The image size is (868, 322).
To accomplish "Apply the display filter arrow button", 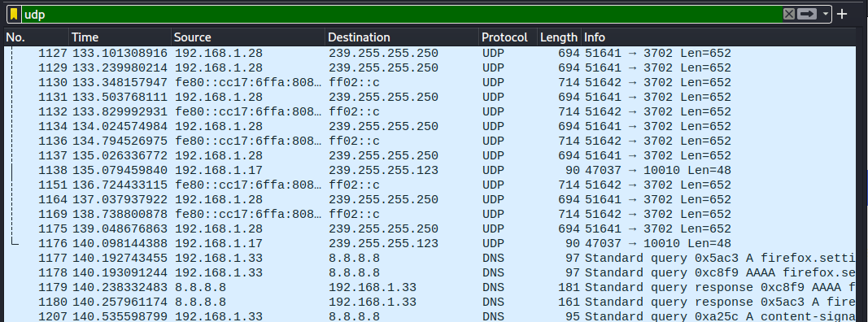I will coord(807,15).
